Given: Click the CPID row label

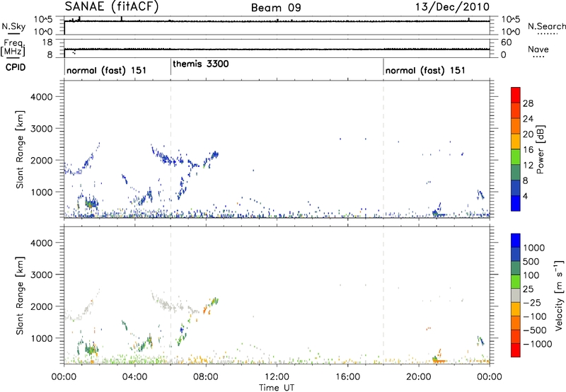Looking at the screenshot, I should click(16, 67).
